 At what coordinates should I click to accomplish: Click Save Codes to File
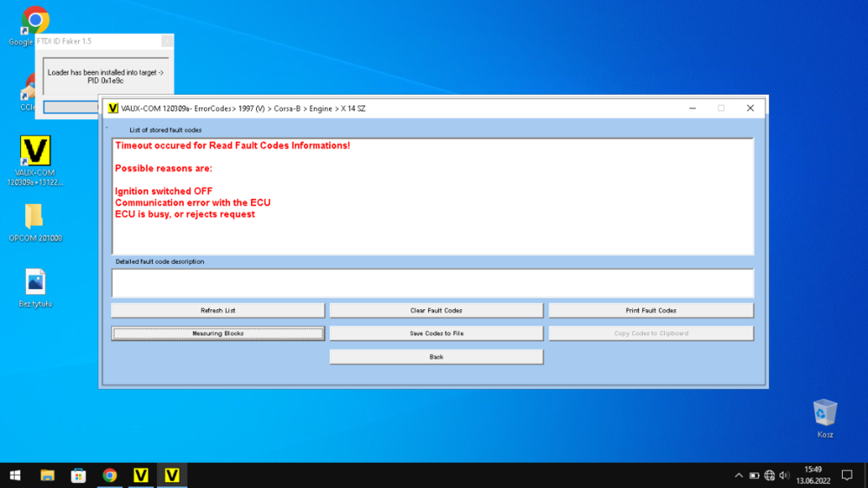(x=436, y=333)
